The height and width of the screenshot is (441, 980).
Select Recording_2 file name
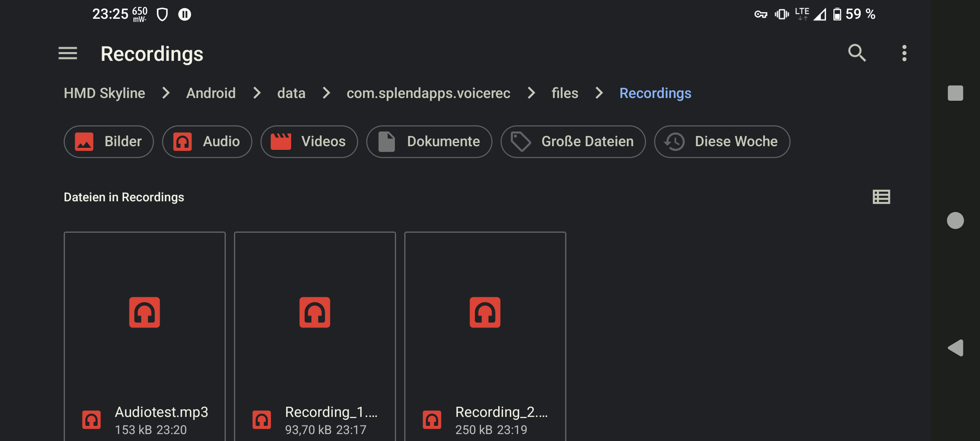pos(501,412)
